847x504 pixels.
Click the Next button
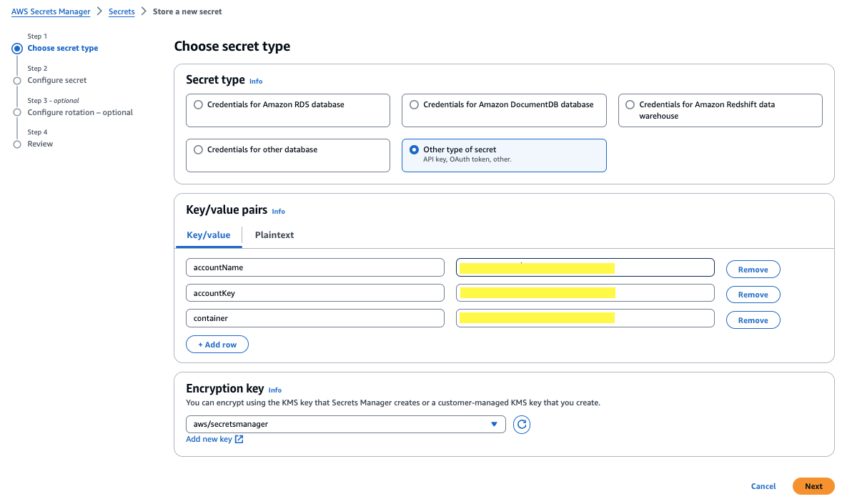coord(813,486)
